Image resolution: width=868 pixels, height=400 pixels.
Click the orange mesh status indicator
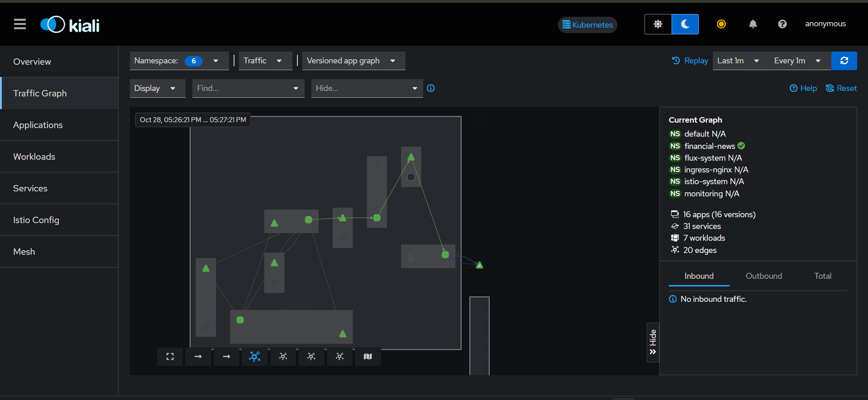click(x=721, y=24)
